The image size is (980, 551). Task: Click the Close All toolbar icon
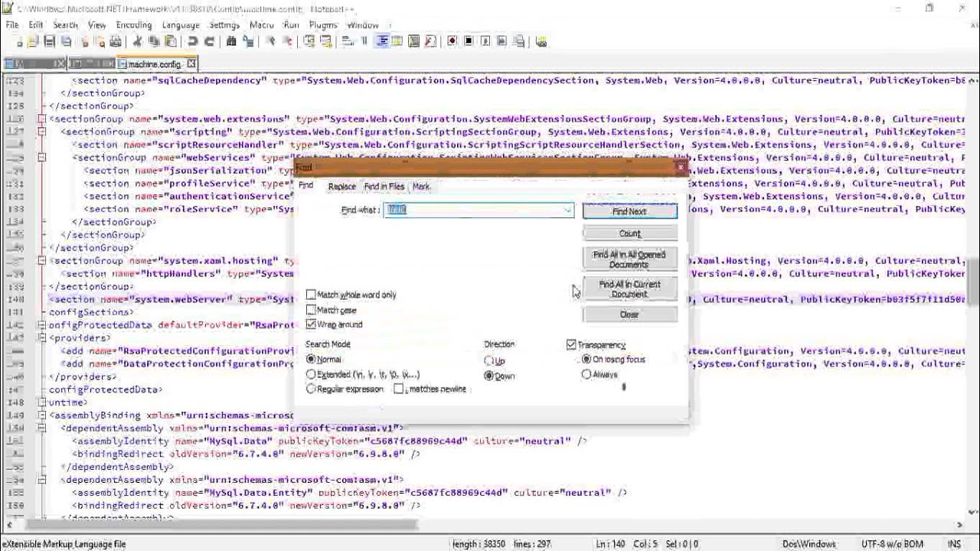coord(101,42)
